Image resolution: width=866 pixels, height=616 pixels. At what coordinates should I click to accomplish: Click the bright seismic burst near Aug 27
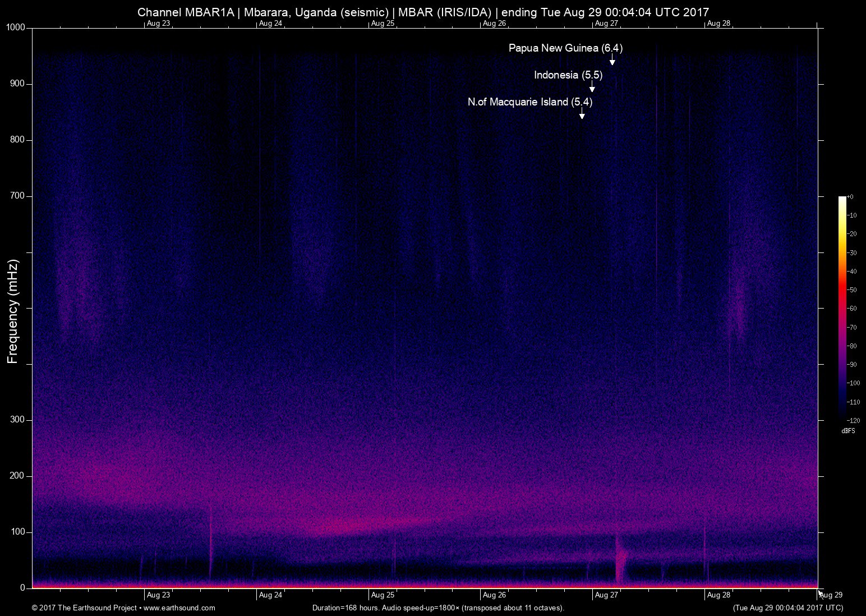[x=619, y=558]
